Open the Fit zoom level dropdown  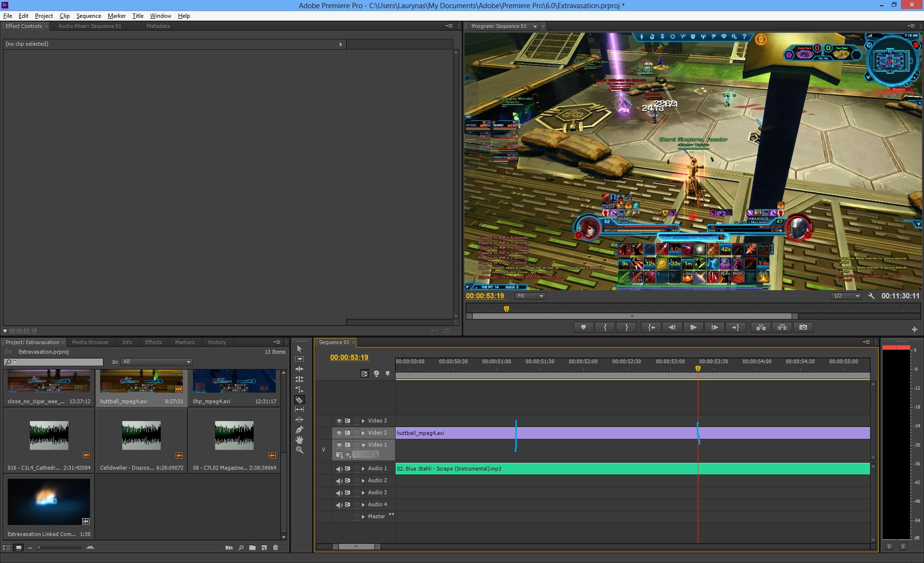530,296
